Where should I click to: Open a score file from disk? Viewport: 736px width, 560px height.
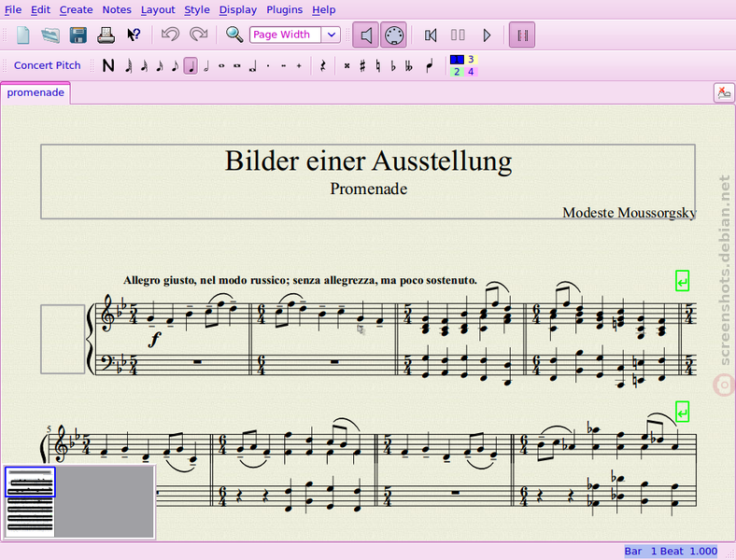pyautogui.click(x=50, y=35)
